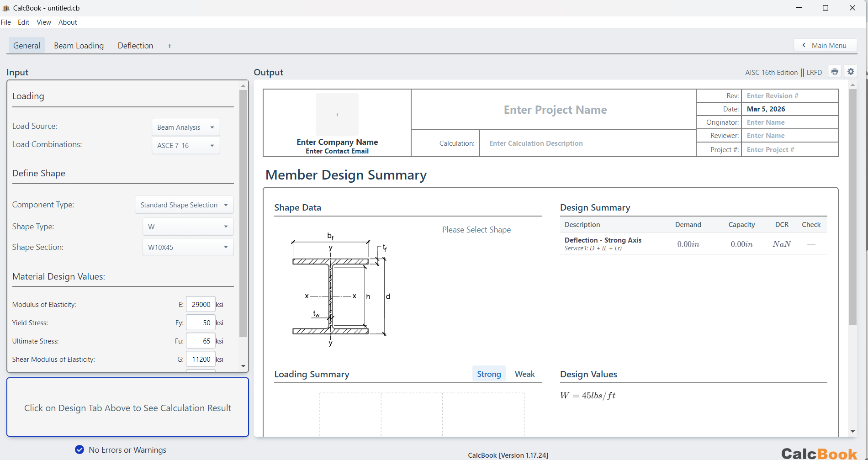The image size is (868, 460).
Task: Open the output settings gear icon
Action: point(851,72)
